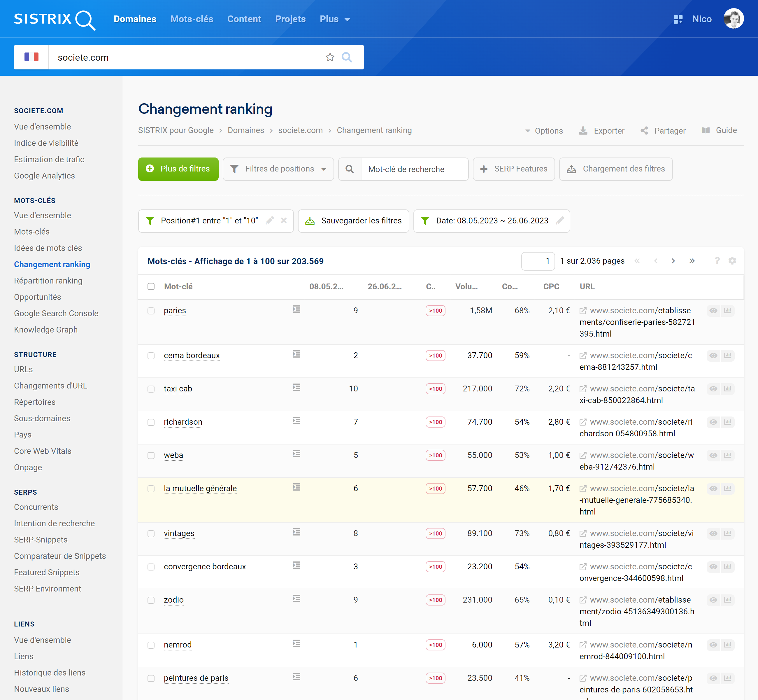This screenshot has width=758, height=700.
Task: Open Indice de visibilité in sidebar
Action: click(x=46, y=143)
